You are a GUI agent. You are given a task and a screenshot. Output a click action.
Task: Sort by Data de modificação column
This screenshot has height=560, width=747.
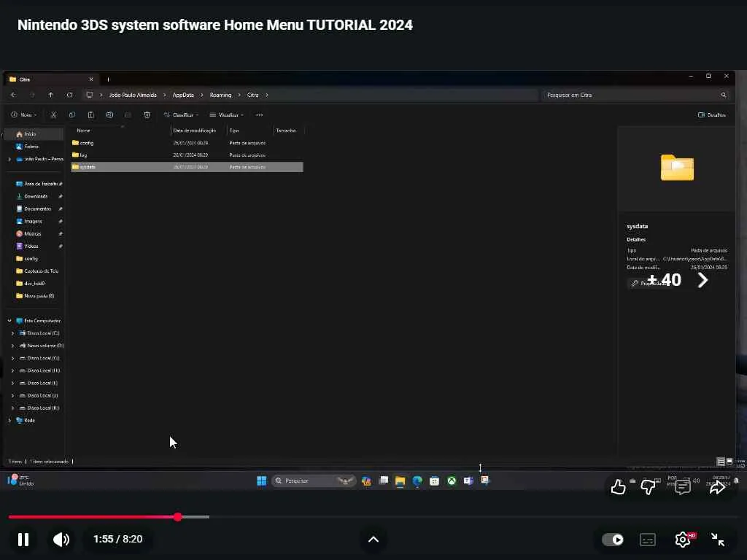(194, 131)
